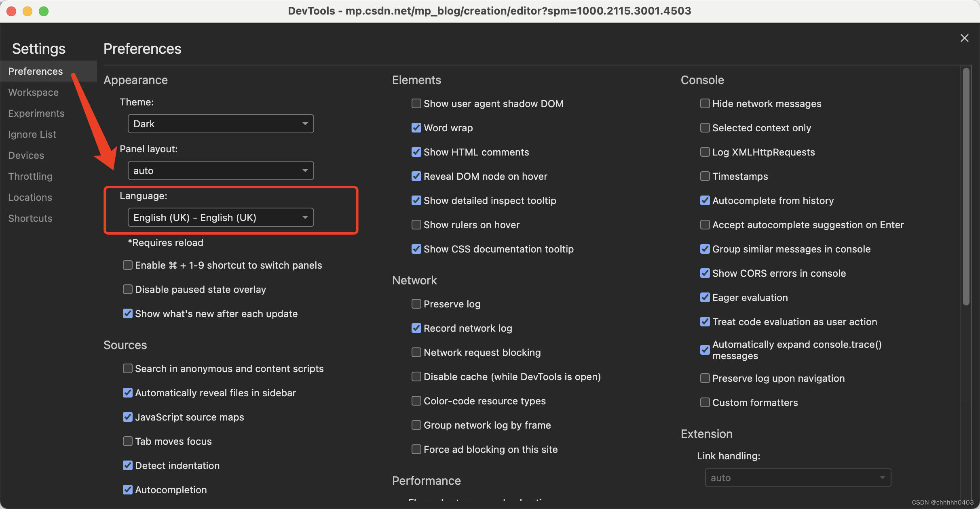Enable Show user agent shadow DOM
Screen dimensions: 980x509
tap(416, 103)
